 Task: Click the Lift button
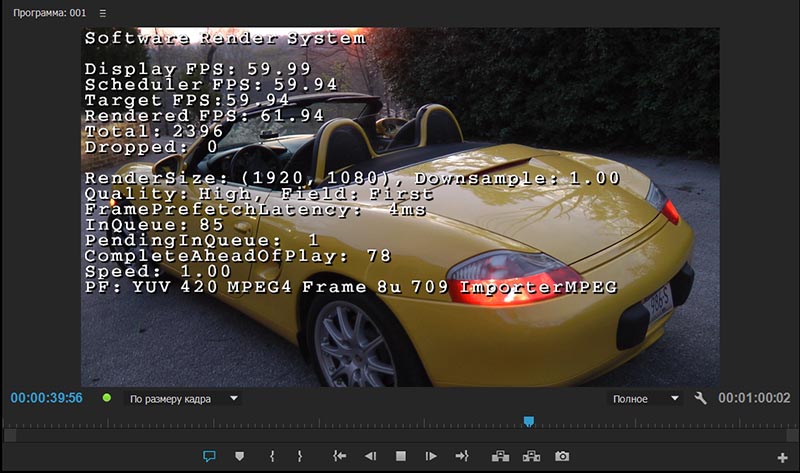501,456
